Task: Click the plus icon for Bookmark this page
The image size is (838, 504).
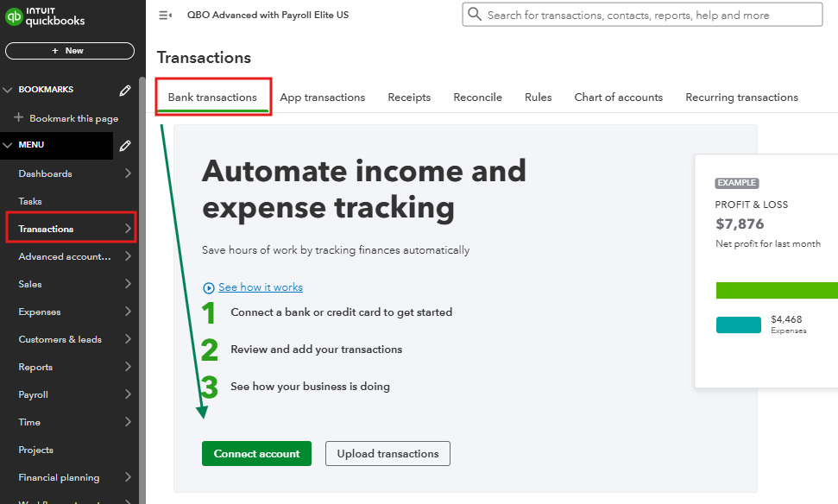Action: [x=19, y=117]
